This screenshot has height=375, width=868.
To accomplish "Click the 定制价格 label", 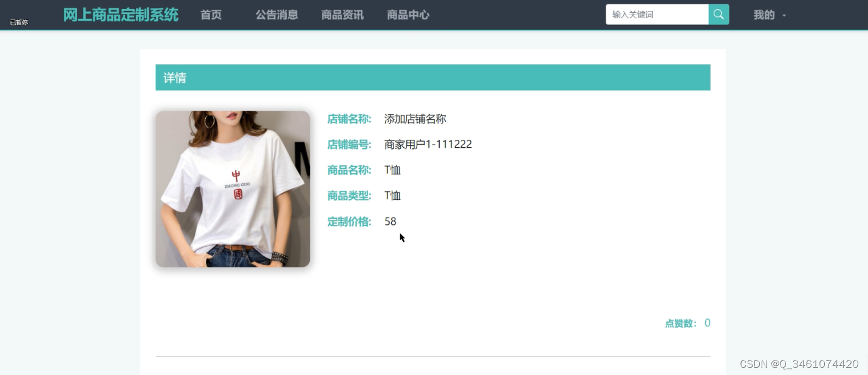I will tap(349, 222).
